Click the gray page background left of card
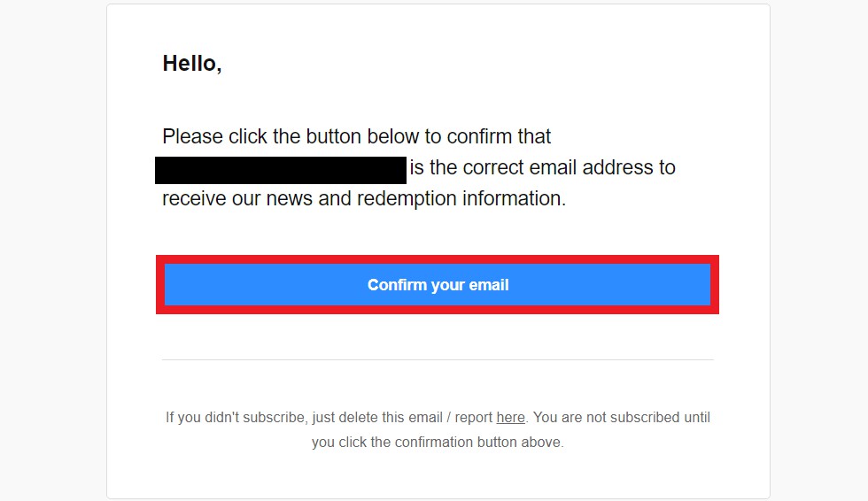Screen dimensions: 868x501 pos(53,248)
